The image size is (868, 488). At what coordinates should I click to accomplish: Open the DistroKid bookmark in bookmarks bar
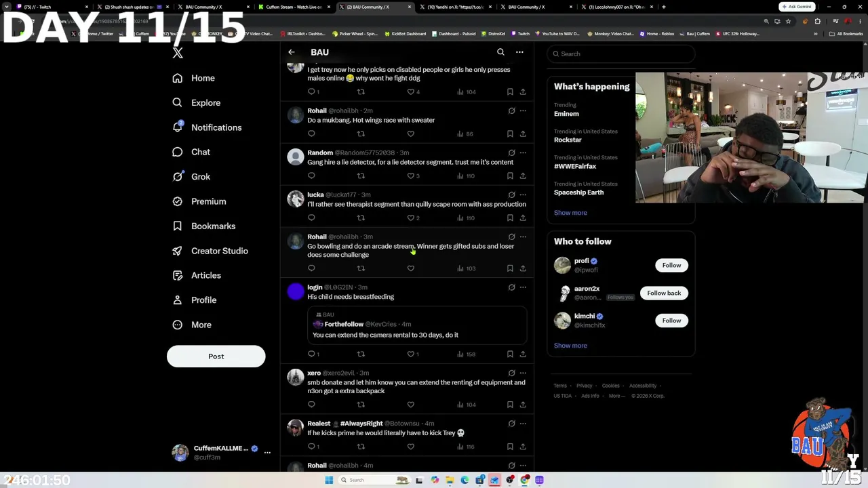pos(493,34)
